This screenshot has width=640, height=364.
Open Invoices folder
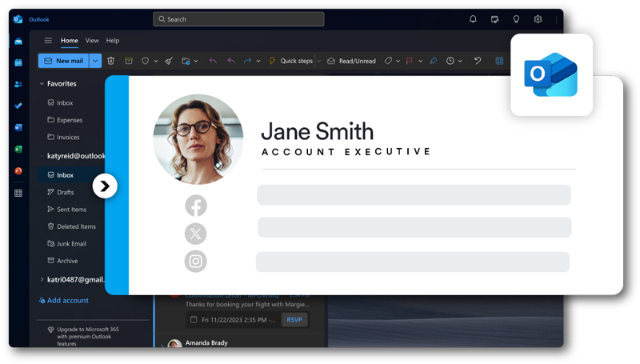[63, 137]
